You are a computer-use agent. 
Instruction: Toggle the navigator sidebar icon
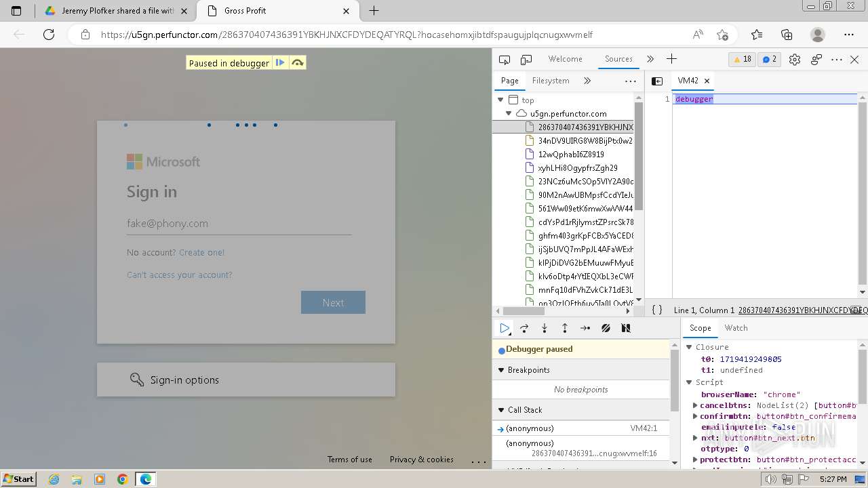tap(657, 81)
